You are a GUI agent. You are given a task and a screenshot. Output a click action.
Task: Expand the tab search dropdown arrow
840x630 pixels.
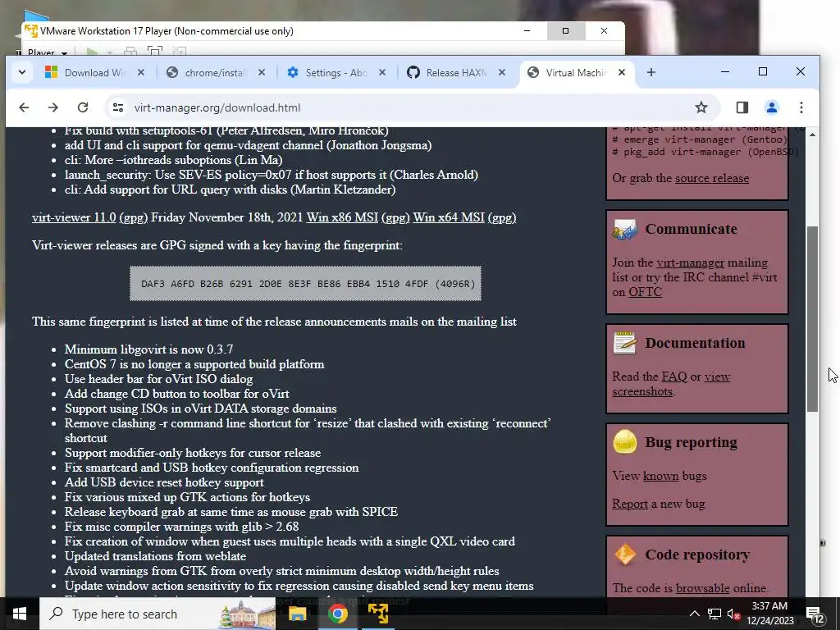click(x=22, y=72)
